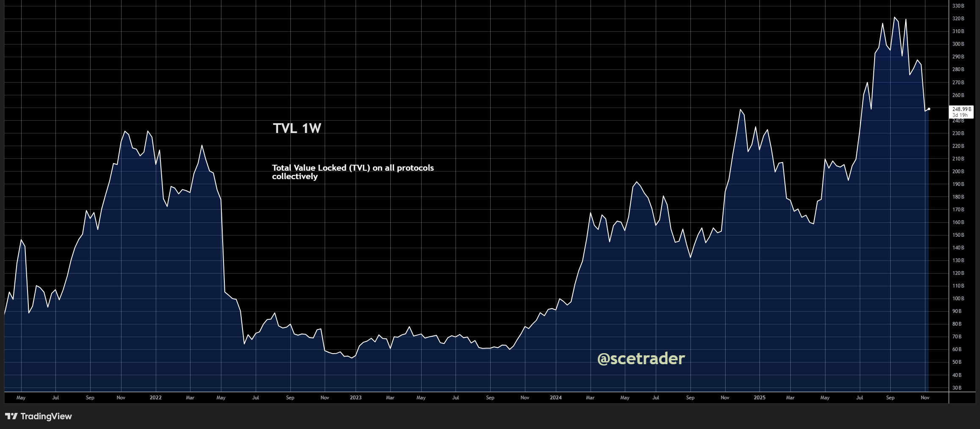The height and width of the screenshot is (429, 980).
Task: Click the 170 B price scale label
Action: [958, 210]
